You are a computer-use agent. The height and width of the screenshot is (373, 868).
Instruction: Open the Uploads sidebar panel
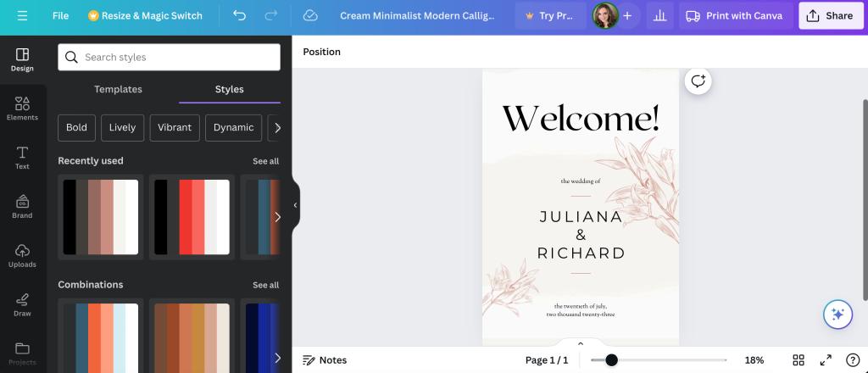22,256
